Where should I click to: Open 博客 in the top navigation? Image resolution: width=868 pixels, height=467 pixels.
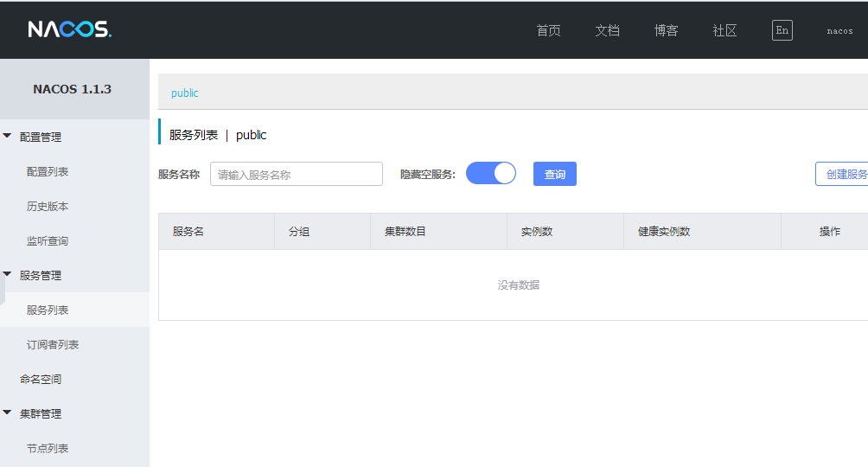click(x=666, y=30)
